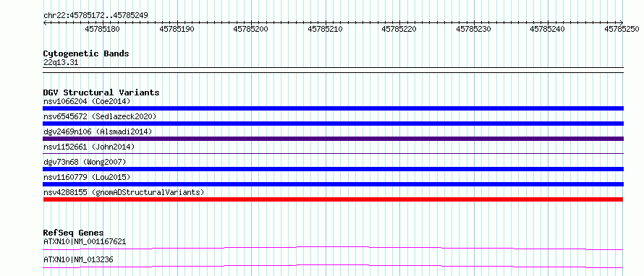Click ruler position 45785220
644x276 pixels.
click(x=399, y=29)
